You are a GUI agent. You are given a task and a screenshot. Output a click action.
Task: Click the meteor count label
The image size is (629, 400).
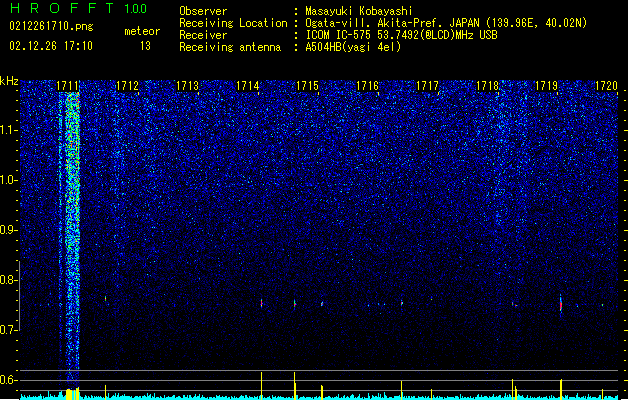click(x=142, y=31)
